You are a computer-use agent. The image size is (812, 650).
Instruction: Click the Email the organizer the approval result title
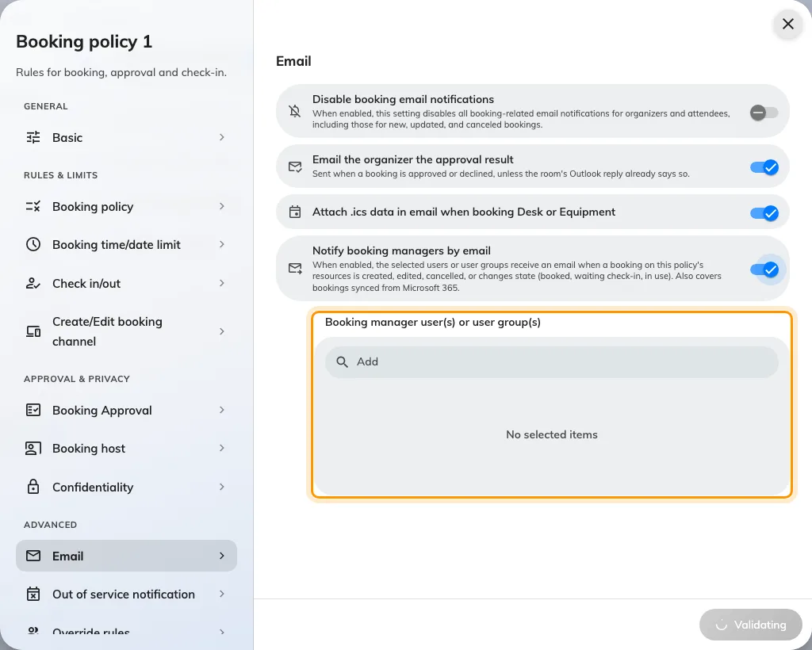pos(412,159)
